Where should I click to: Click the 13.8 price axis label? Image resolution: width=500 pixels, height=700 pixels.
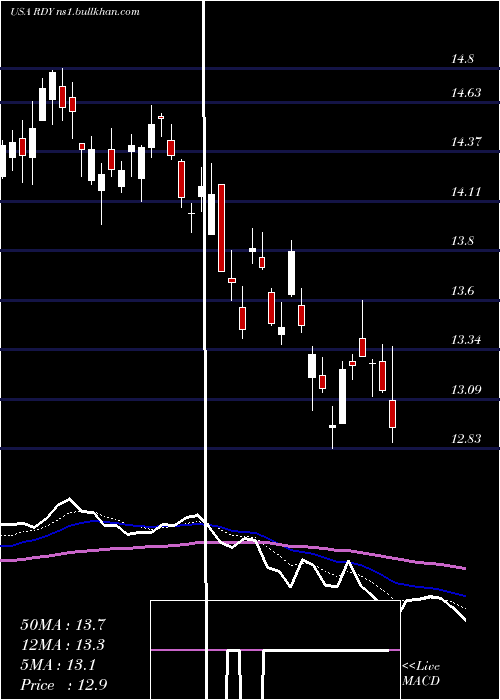(x=462, y=241)
